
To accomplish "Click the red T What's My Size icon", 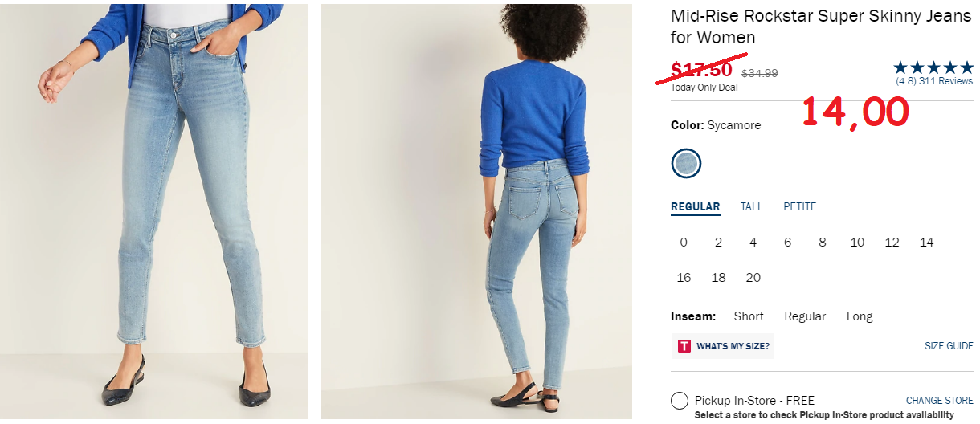I will point(684,346).
